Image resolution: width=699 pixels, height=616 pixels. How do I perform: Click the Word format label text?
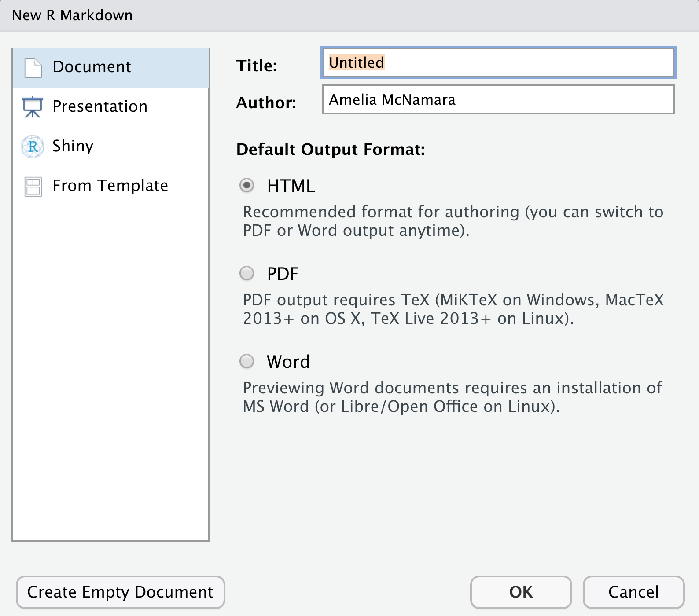point(288,362)
